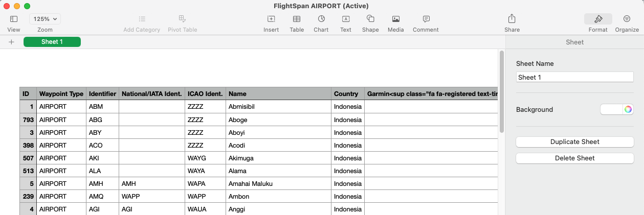
Task: Open the View sidebar options icon
Action: coord(14,19)
